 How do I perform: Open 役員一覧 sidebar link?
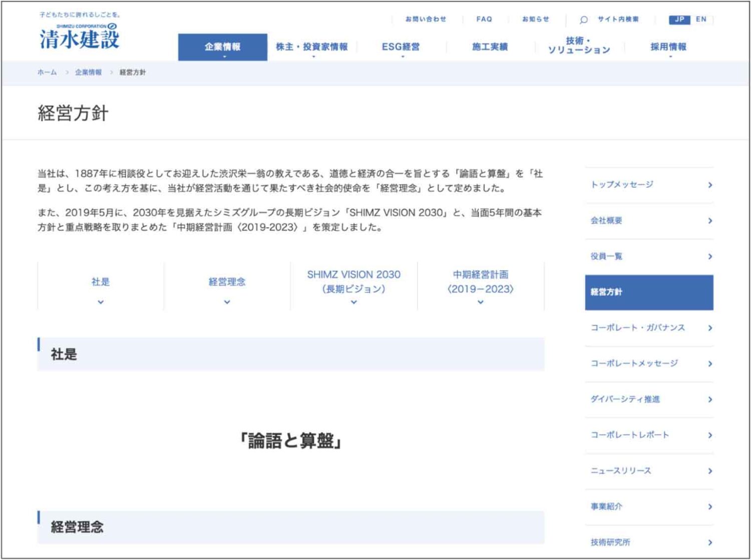[649, 257]
